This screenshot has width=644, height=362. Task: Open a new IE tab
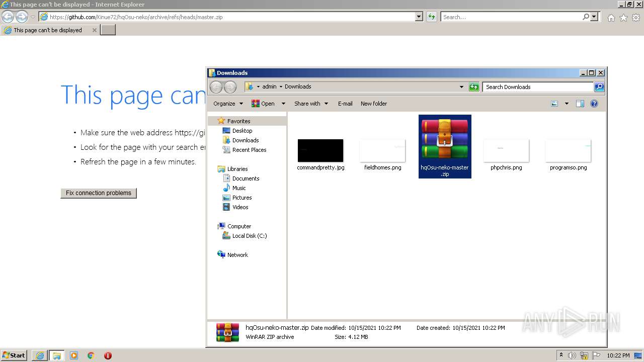click(108, 30)
